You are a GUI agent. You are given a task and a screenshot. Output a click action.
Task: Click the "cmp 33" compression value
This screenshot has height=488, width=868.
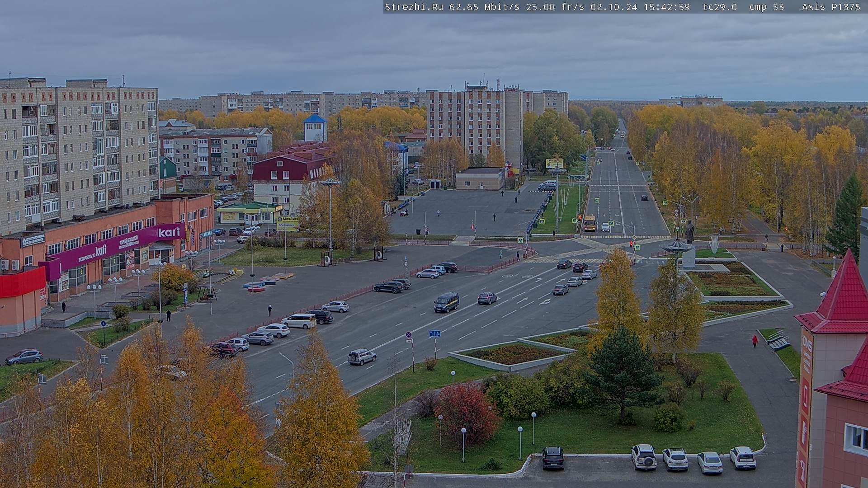(x=766, y=7)
